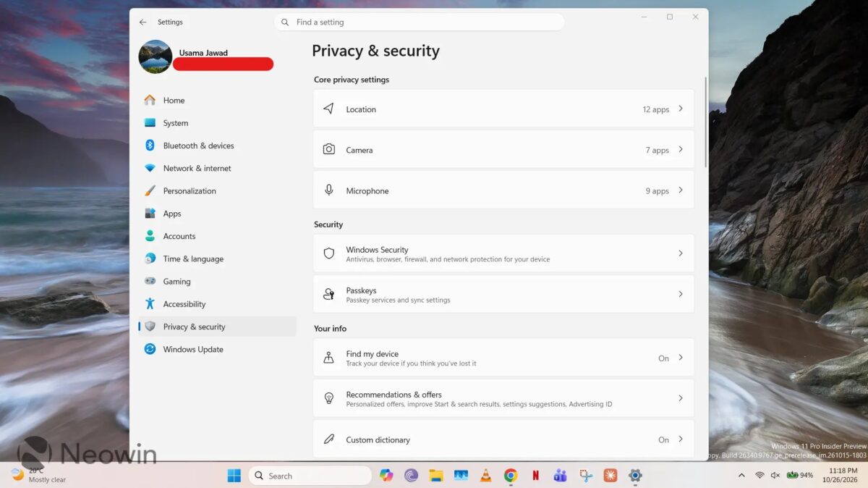This screenshot has height=488, width=868.
Task: Click the Windows Update icon in the sidebar
Action: coord(150,349)
